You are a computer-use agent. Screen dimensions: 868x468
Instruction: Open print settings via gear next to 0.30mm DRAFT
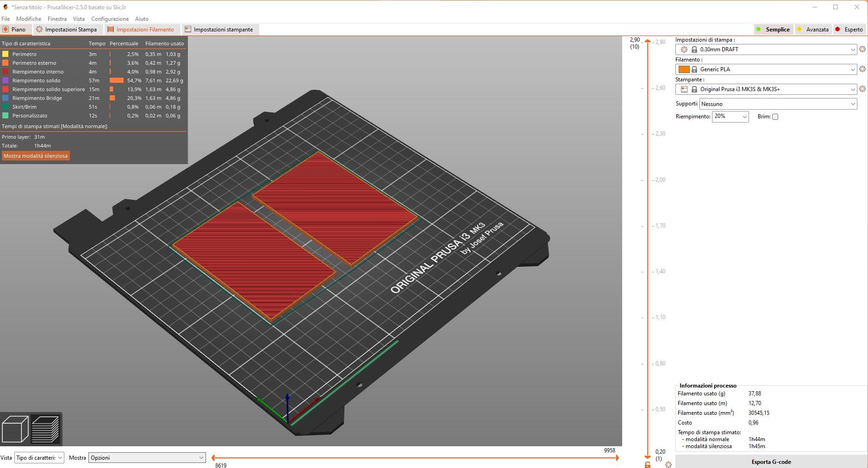pyautogui.click(x=862, y=49)
